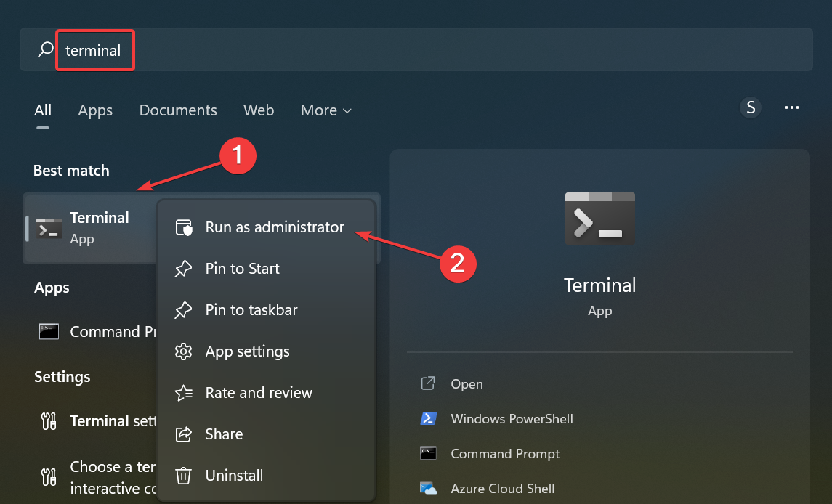The width and height of the screenshot is (832, 504).
Task: Click tools icon beside 'Choose a terminal' result
Action: pyautogui.click(x=49, y=477)
